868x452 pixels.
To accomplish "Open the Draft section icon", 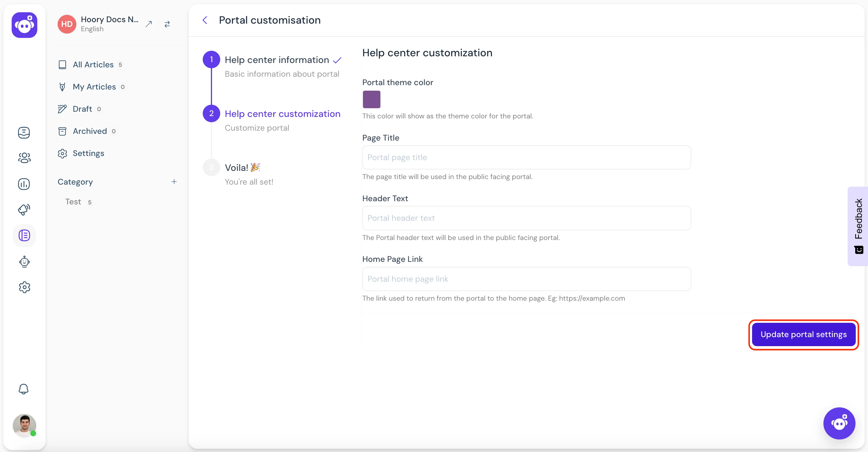I will 63,109.
